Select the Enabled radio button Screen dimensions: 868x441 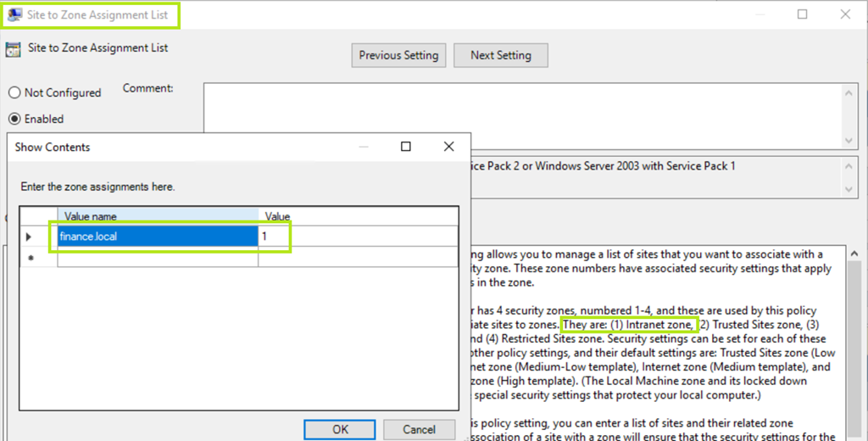14,119
